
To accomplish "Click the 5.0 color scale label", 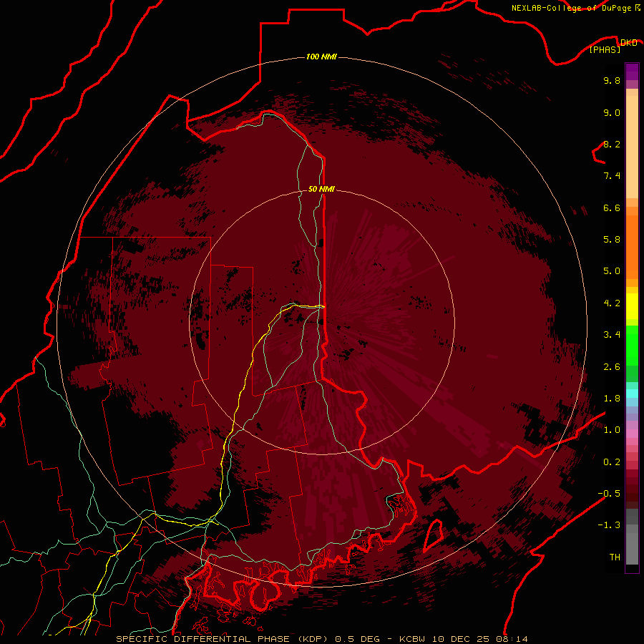I will (612, 271).
